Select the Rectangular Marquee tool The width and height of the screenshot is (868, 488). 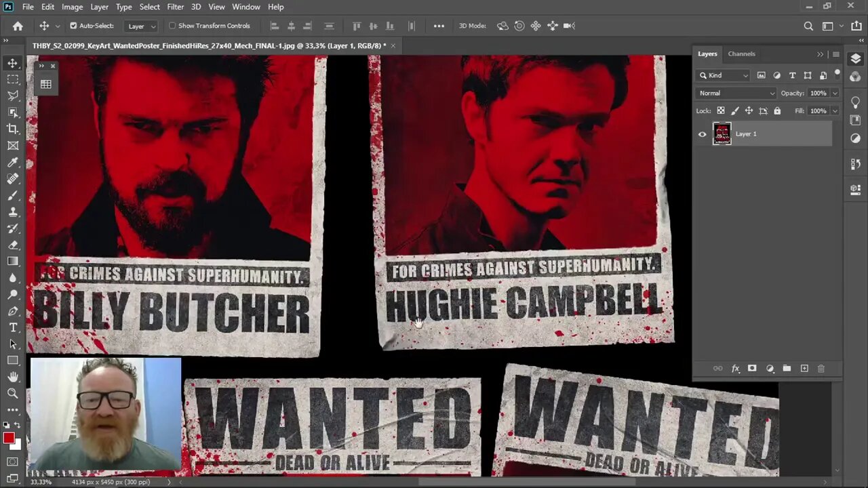[x=13, y=79]
